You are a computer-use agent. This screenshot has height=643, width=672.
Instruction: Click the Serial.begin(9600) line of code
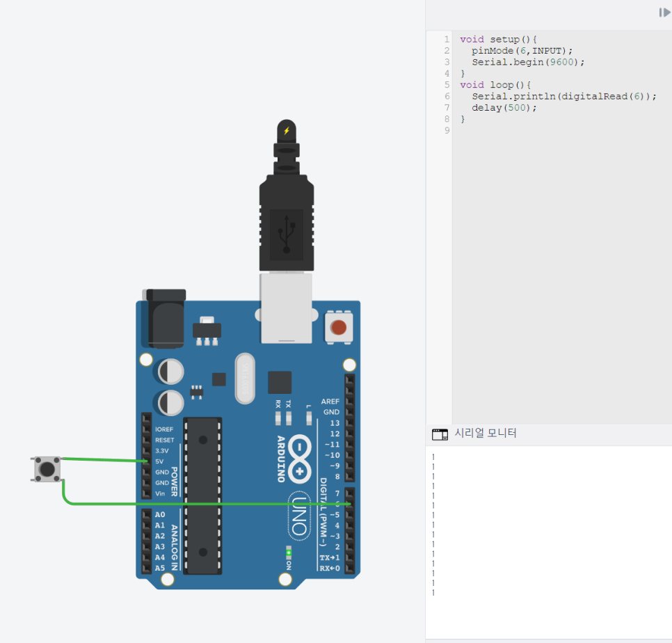pyautogui.click(x=527, y=62)
